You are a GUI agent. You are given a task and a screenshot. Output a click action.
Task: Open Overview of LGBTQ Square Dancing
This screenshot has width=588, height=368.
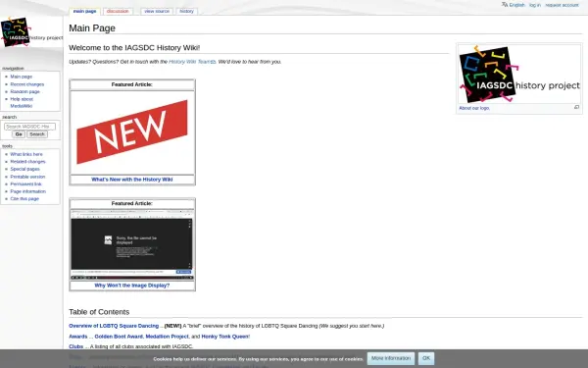114,326
